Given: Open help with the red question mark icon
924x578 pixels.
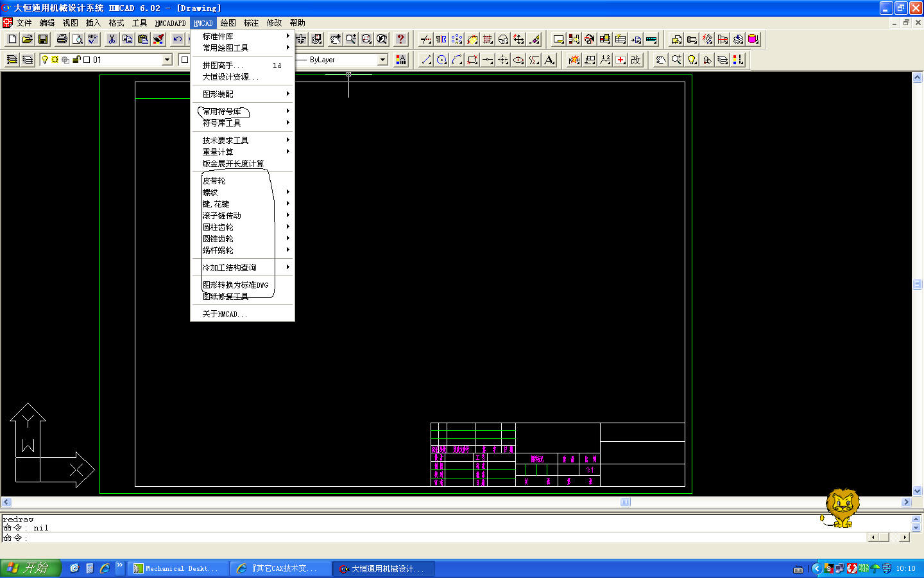Looking at the screenshot, I should tap(400, 39).
